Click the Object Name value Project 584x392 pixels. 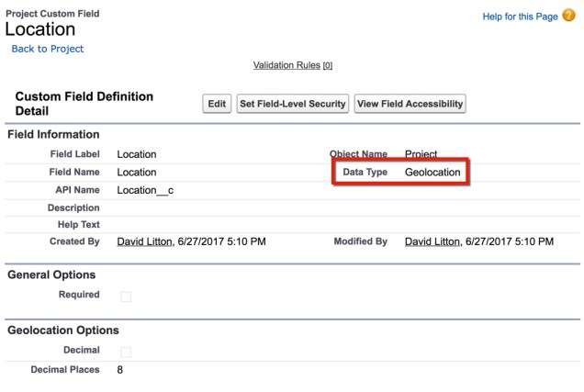tap(421, 154)
